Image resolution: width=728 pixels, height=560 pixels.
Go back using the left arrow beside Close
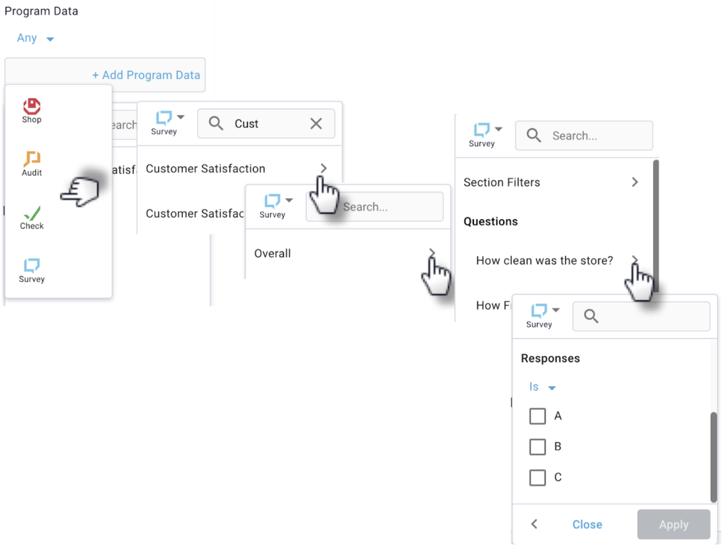(x=534, y=524)
